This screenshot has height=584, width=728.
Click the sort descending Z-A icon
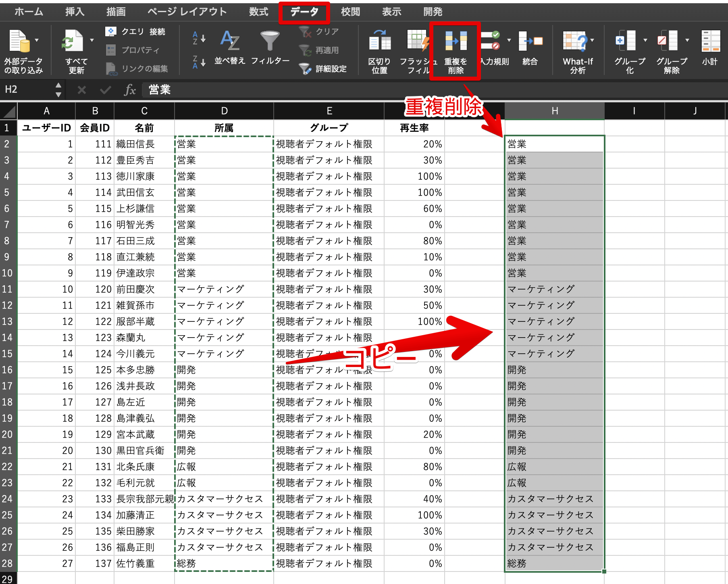pyautogui.click(x=199, y=62)
